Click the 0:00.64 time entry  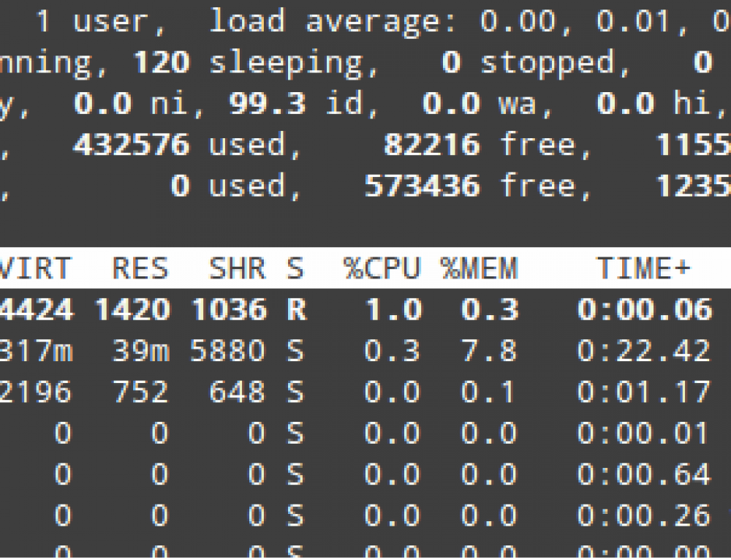pos(643,475)
